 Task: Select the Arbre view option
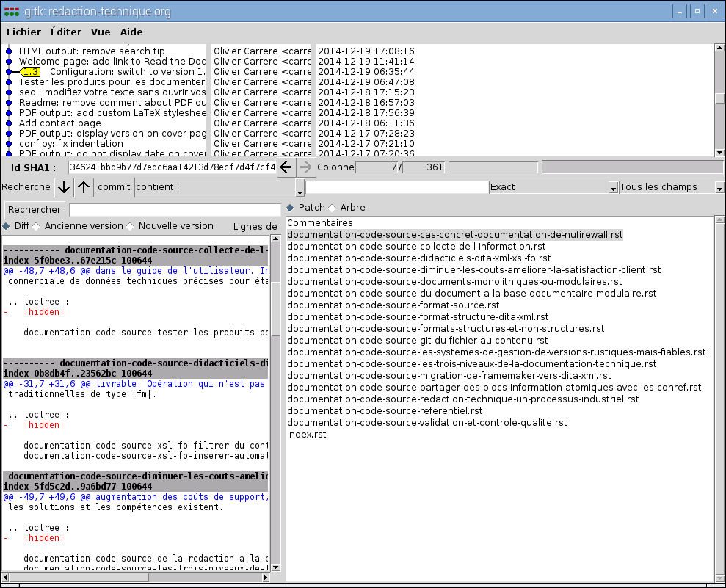[x=332, y=208]
